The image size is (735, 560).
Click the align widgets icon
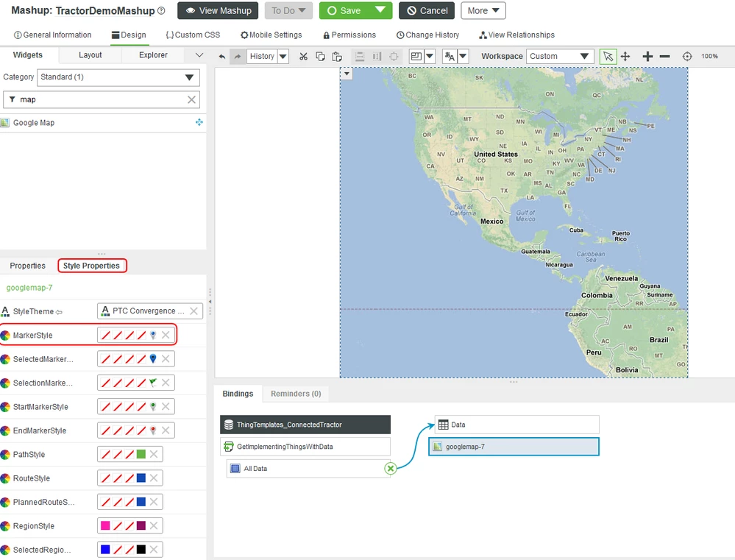(x=360, y=57)
